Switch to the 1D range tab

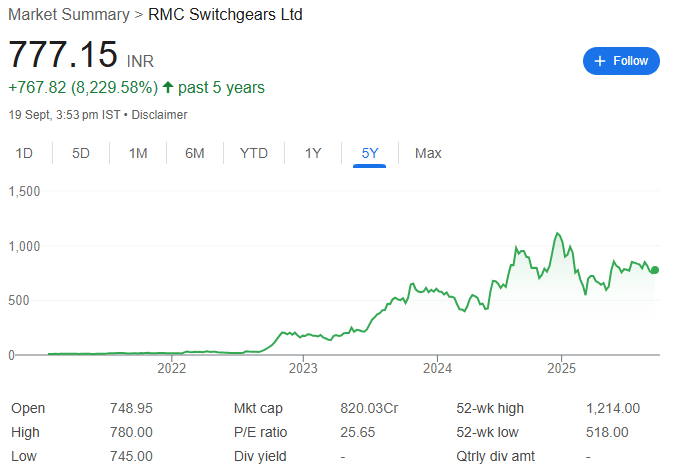[x=24, y=153]
